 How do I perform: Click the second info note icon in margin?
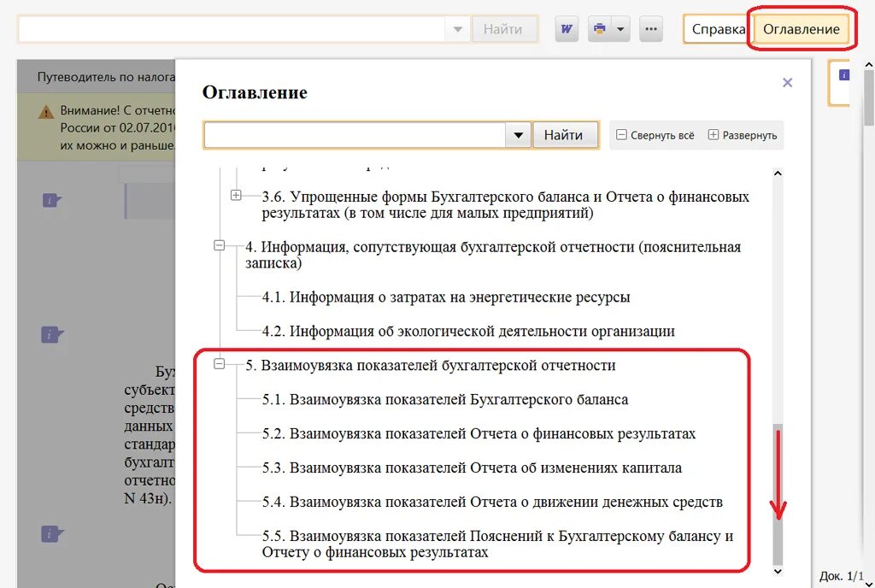click(x=52, y=335)
